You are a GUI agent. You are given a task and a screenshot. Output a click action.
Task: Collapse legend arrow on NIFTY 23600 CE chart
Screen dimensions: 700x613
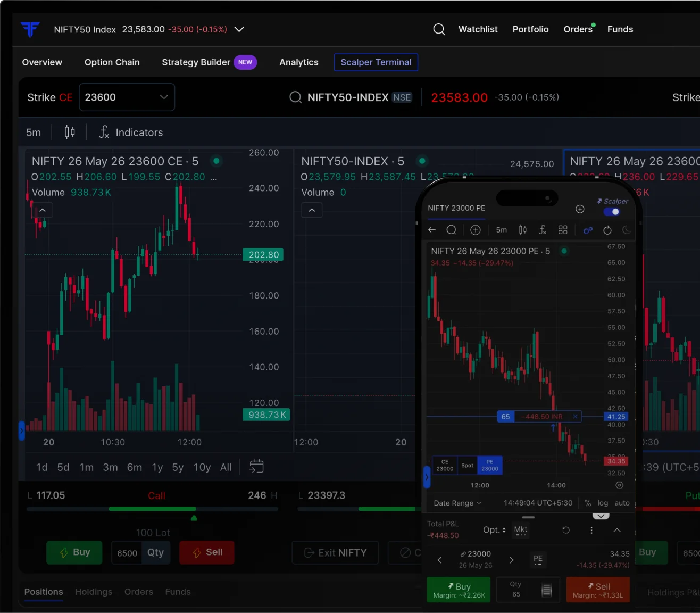(x=43, y=210)
